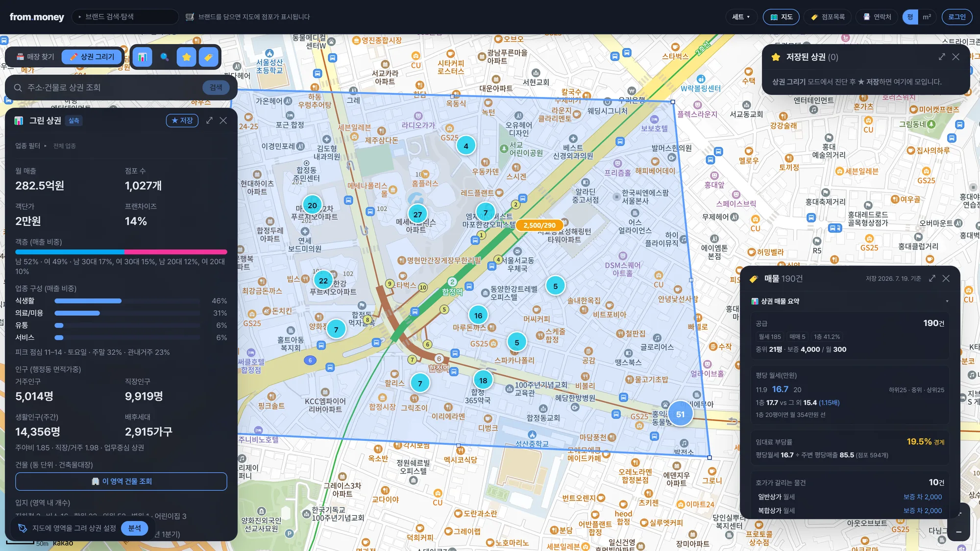
Task: Expand the 그린 상권 panel
Action: (x=209, y=120)
